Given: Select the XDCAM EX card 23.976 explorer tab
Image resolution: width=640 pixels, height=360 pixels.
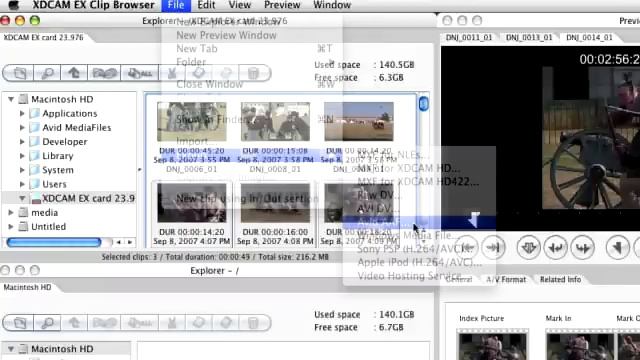Looking at the screenshot, I should (x=43, y=38).
